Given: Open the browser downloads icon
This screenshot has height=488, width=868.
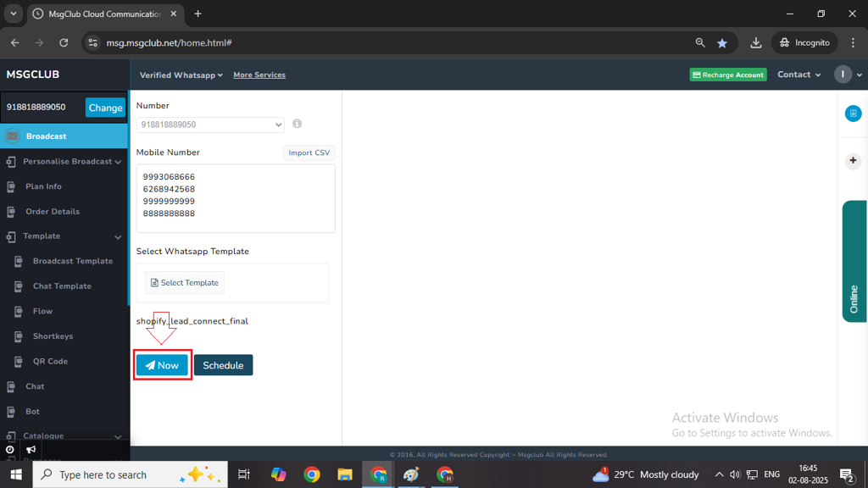Looking at the screenshot, I should pos(755,42).
